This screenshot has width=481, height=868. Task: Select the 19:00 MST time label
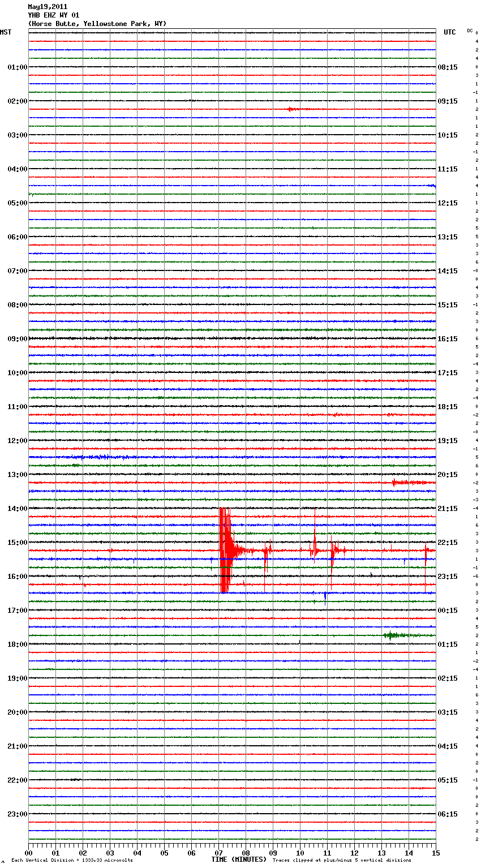point(18,678)
